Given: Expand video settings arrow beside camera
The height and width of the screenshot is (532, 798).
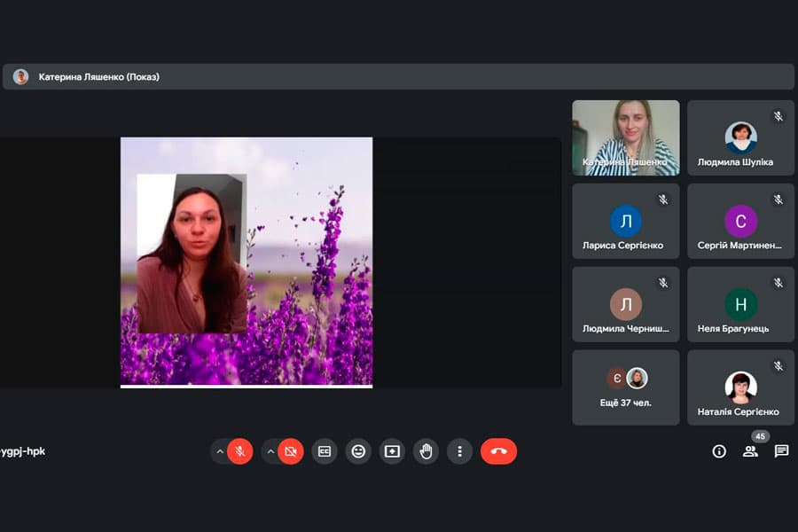Looking at the screenshot, I should (x=270, y=451).
